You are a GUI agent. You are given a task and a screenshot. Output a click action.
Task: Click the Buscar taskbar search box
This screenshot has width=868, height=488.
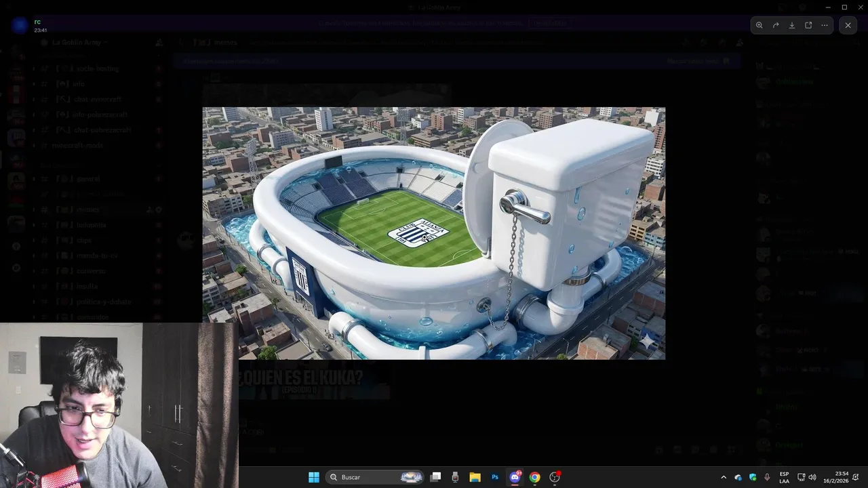375,477
